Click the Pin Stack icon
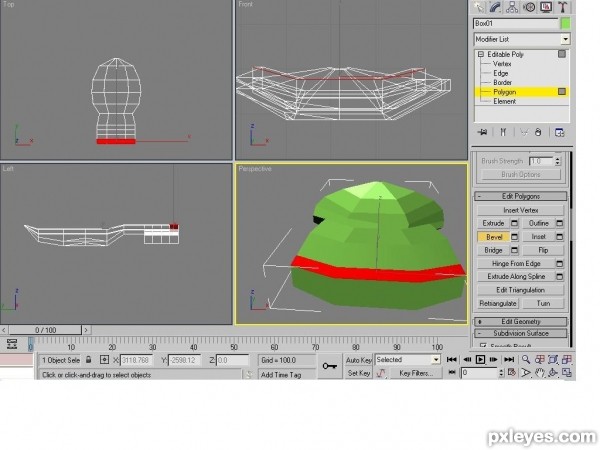 (482, 132)
